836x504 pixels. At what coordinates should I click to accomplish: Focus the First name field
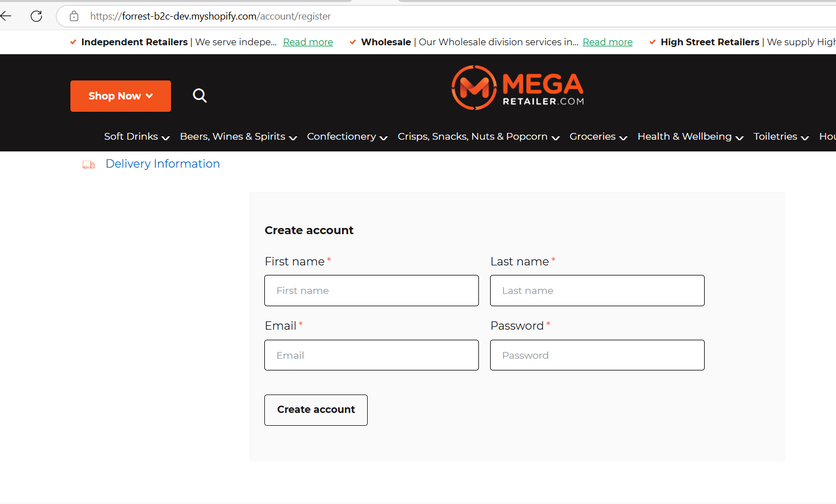(x=372, y=291)
